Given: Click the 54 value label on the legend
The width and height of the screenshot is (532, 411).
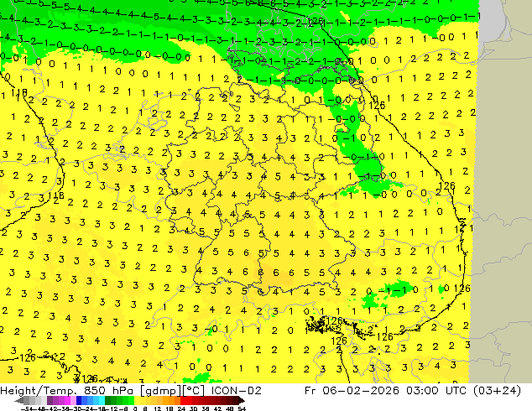Looking at the screenshot, I should 242,408.
